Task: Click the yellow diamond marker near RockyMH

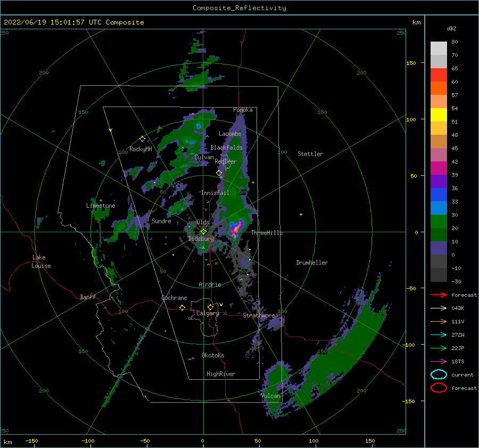Action: click(142, 139)
